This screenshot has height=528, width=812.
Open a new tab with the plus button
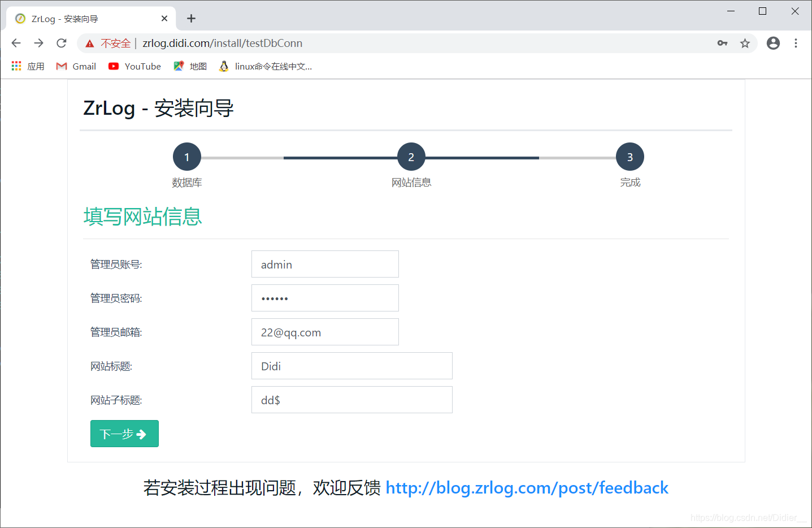191,19
